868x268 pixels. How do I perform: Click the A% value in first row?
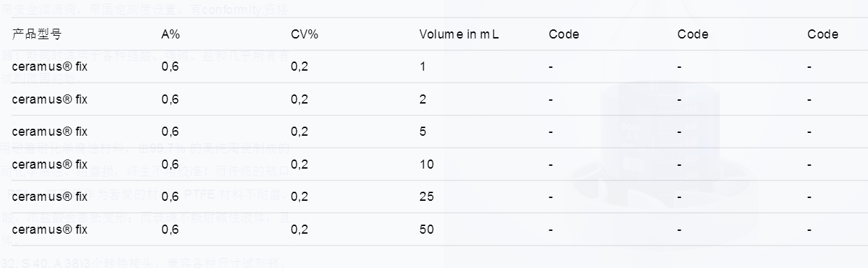coord(170,66)
